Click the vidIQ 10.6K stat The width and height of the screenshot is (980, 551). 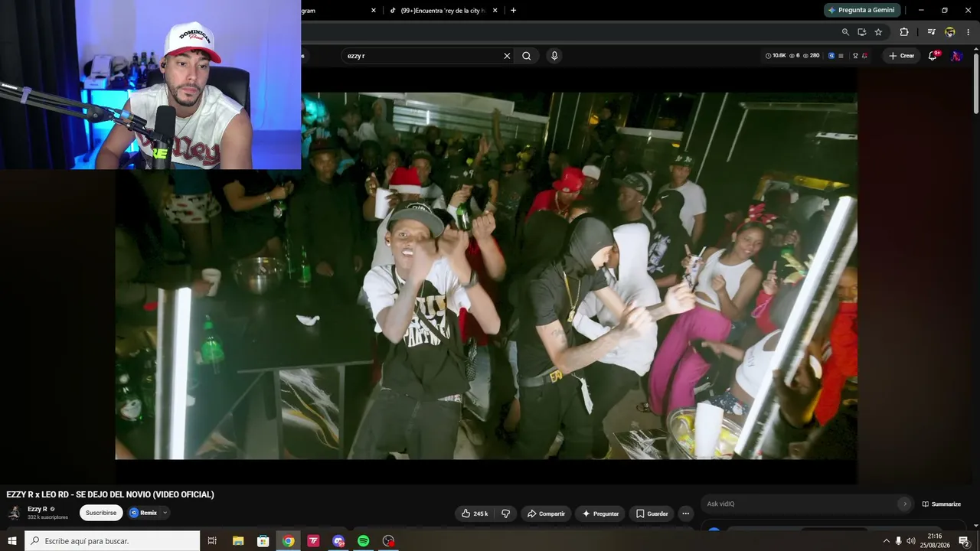(776, 56)
